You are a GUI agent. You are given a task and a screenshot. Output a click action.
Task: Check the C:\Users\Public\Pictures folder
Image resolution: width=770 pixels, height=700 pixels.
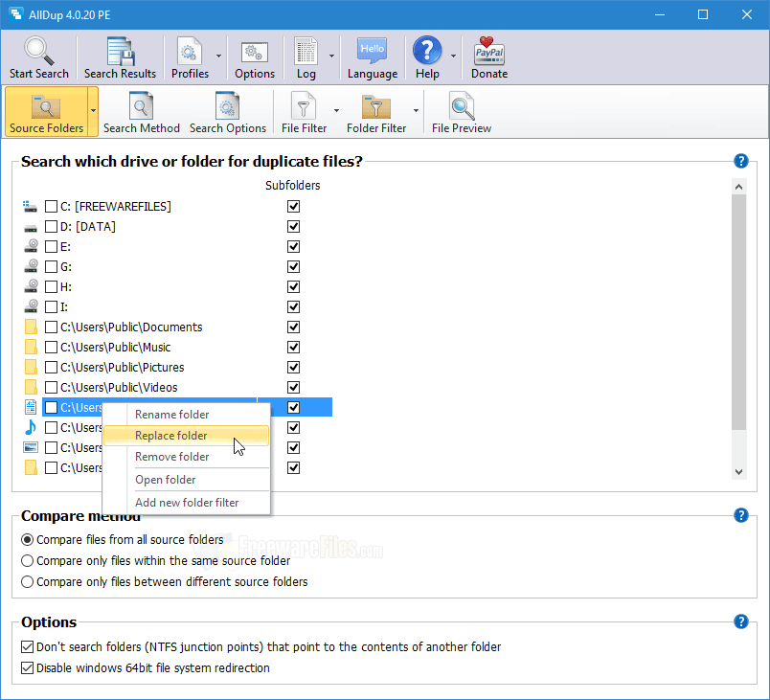click(x=51, y=367)
